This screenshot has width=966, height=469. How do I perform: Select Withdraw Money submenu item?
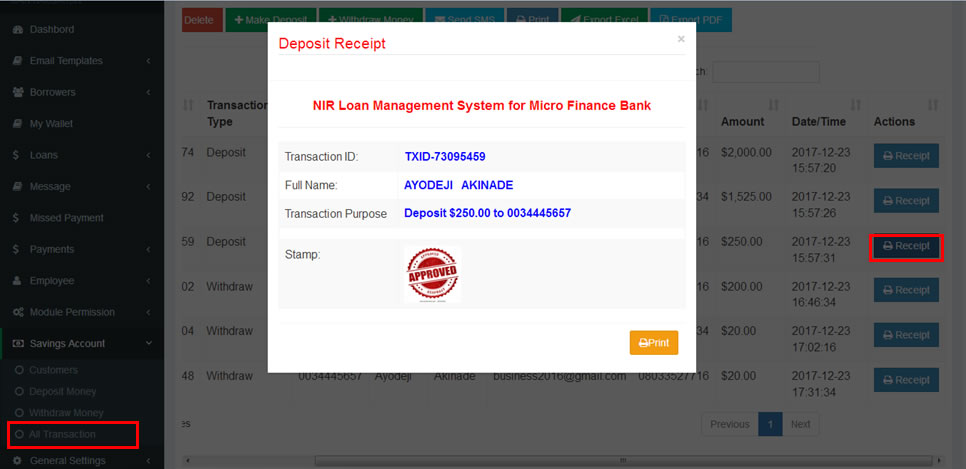(66, 413)
